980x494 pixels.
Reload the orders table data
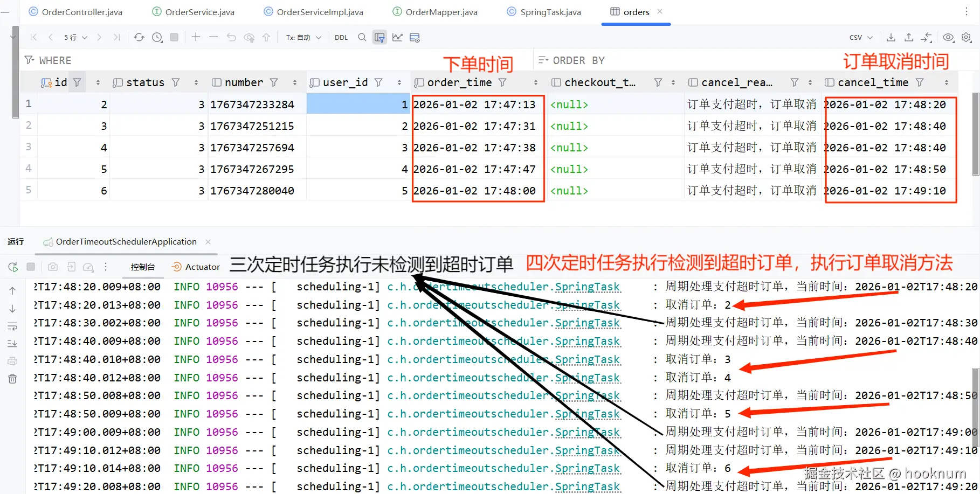[x=139, y=37]
